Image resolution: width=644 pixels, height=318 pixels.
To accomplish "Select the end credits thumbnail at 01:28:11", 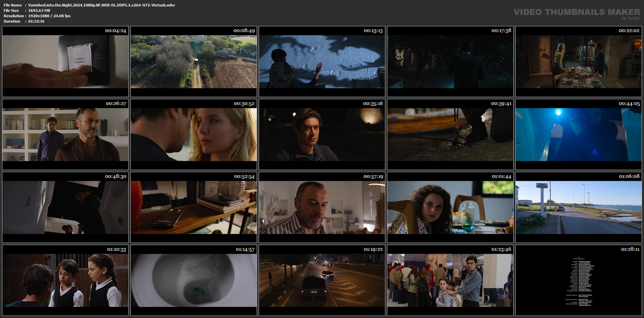I will 579,280.
